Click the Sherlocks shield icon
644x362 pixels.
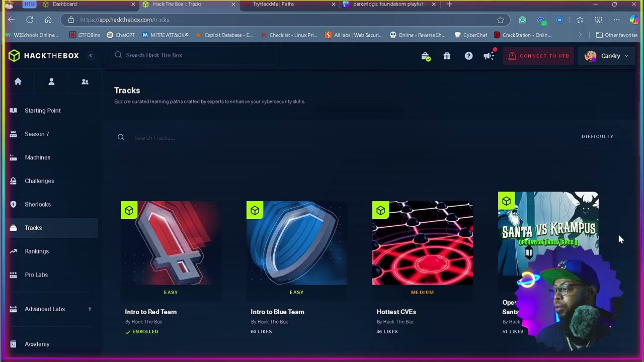14,205
